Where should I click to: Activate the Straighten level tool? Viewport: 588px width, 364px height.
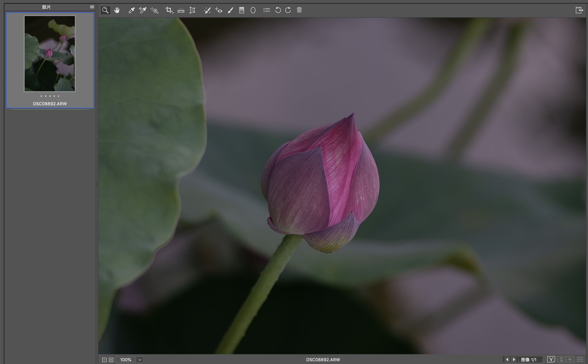pos(181,10)
